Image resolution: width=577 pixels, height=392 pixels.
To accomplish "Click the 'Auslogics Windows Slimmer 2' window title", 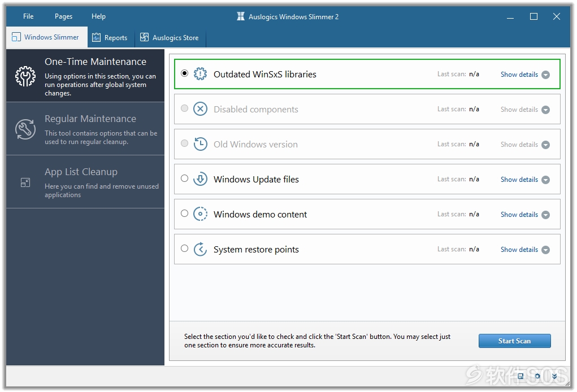I will 293,16.
